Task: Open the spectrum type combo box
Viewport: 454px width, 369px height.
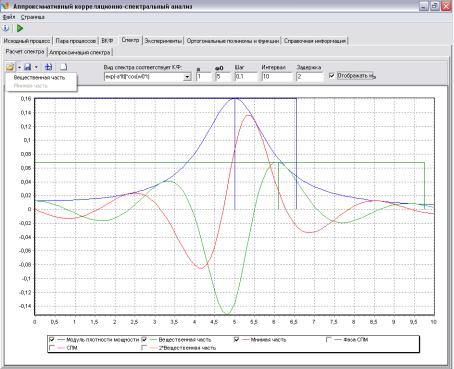Action: (x=147, y=77)
